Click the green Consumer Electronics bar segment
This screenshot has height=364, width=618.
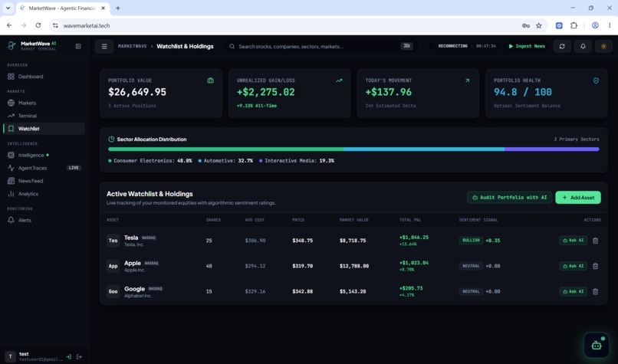point(226,149)
